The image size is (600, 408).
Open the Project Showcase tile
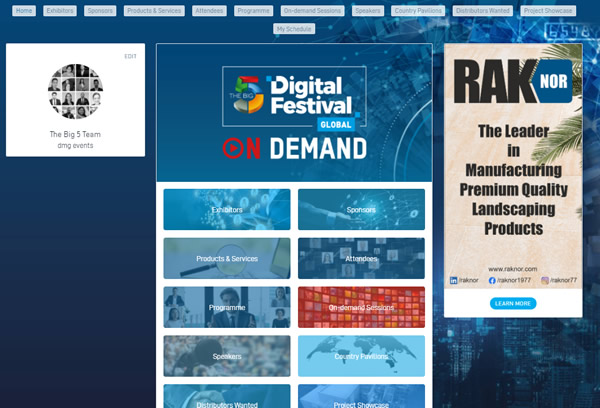361,397
